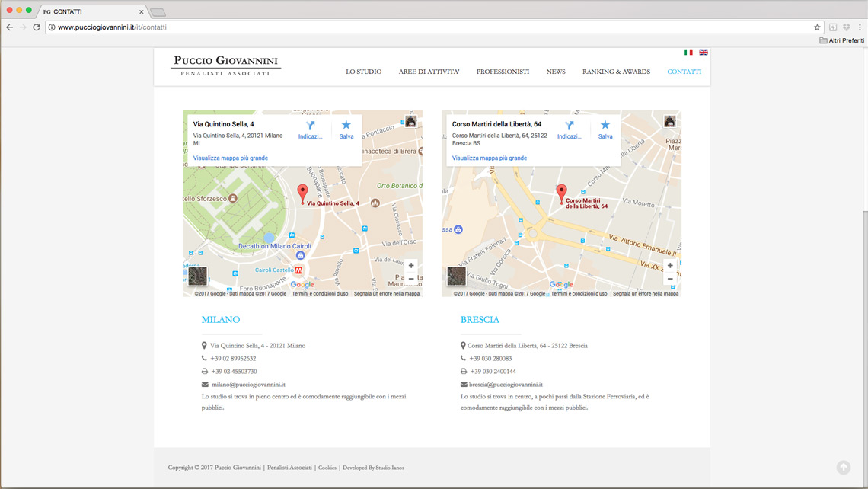Click the scroll-to-top arrow button
868x489 pixels.
pos(843,468)
